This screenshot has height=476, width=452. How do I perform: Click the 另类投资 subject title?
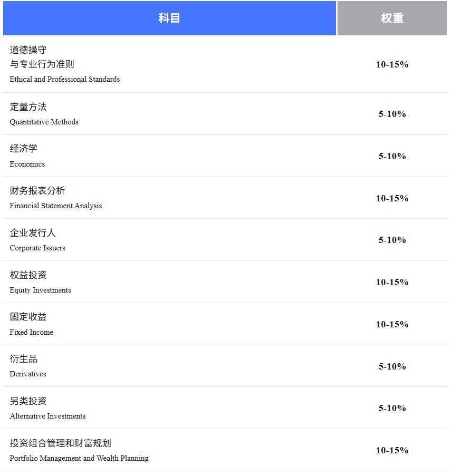[x=28, y=401]
